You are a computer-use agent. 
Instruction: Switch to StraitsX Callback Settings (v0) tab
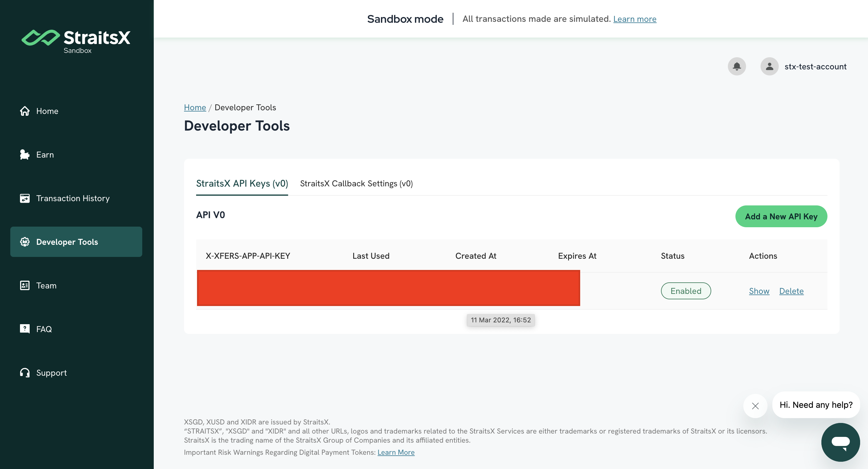click(356, 184)
